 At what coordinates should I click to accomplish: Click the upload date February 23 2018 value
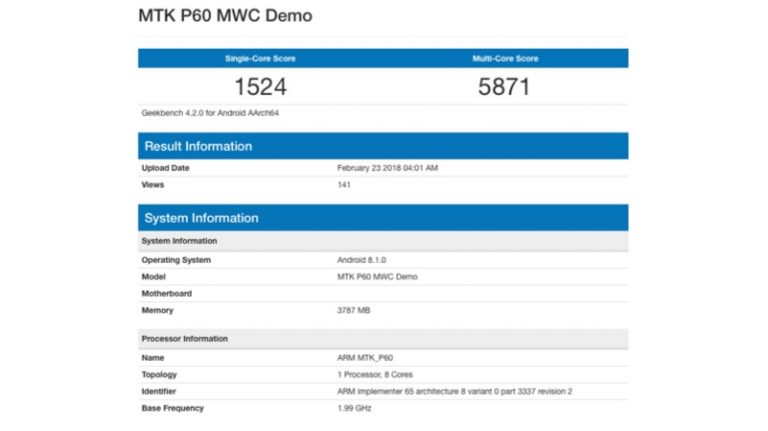pos(387,168)
